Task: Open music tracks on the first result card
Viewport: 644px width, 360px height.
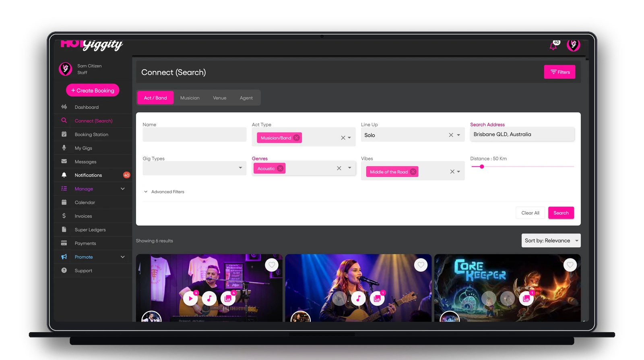Action: point(209,298)
